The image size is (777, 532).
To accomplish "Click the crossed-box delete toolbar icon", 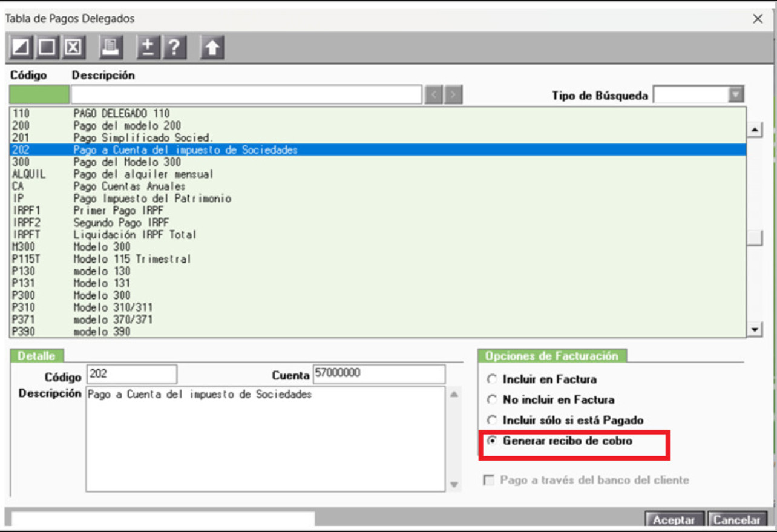I will coord(73,47).
